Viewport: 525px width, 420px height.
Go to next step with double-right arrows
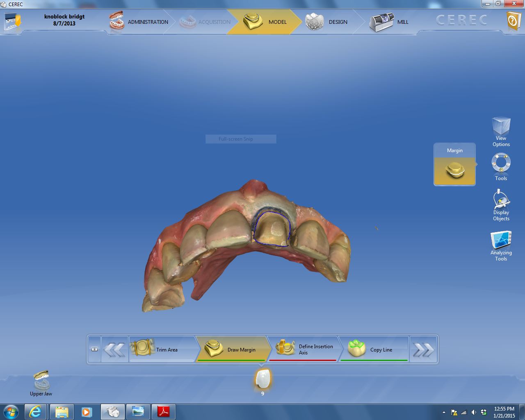(423, 349)
